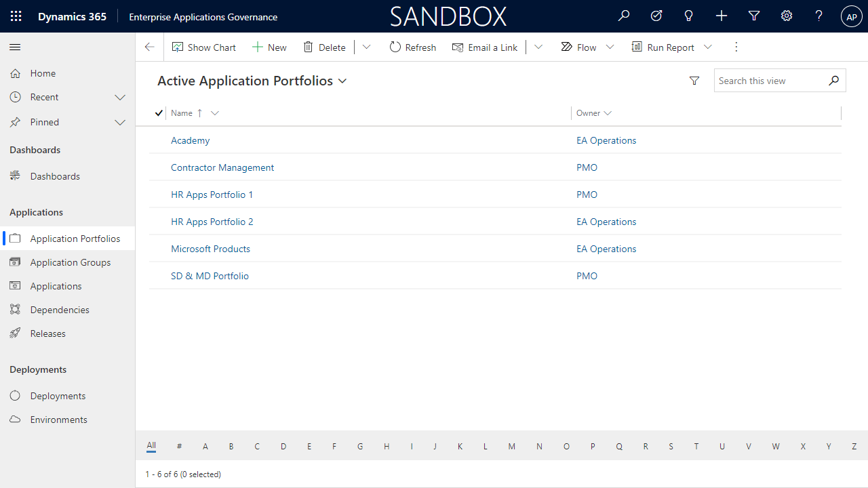
Task: Expand the Email a Link dropdown arrow
Action: (538, 47)
